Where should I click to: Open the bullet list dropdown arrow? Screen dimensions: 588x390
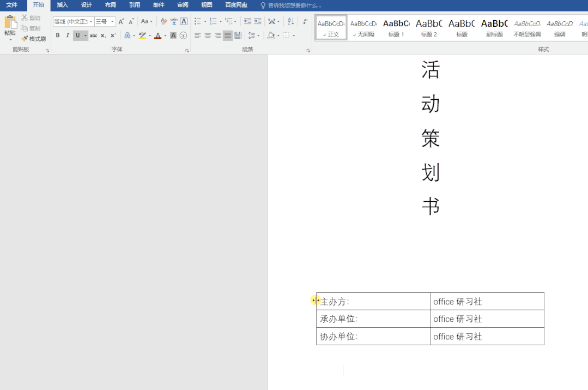pyautogui.click(x=205, y=21)
